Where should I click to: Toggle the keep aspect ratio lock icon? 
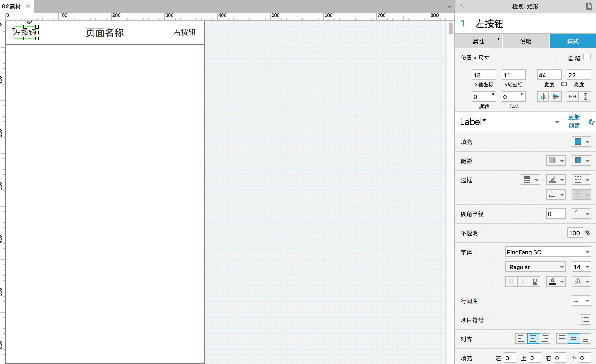click(x=564, y=84)
